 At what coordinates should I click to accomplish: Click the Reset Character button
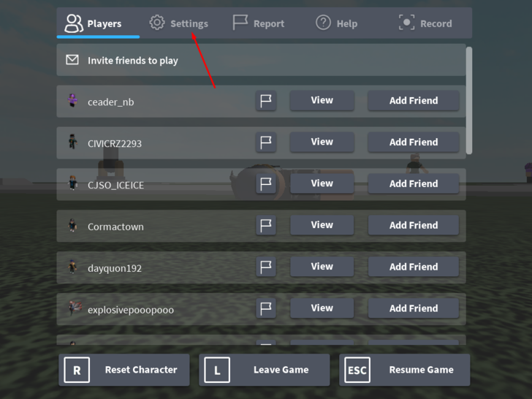pos(124,370)
